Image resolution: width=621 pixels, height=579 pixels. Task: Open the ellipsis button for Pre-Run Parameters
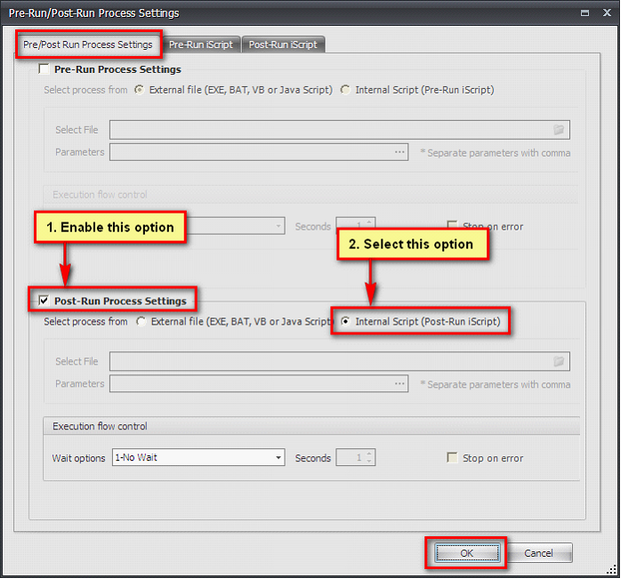click(x=400, y=152)
